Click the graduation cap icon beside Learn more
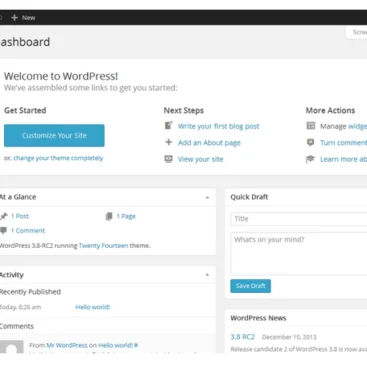Viewport: 367px width, 367px height. (310, 159)
